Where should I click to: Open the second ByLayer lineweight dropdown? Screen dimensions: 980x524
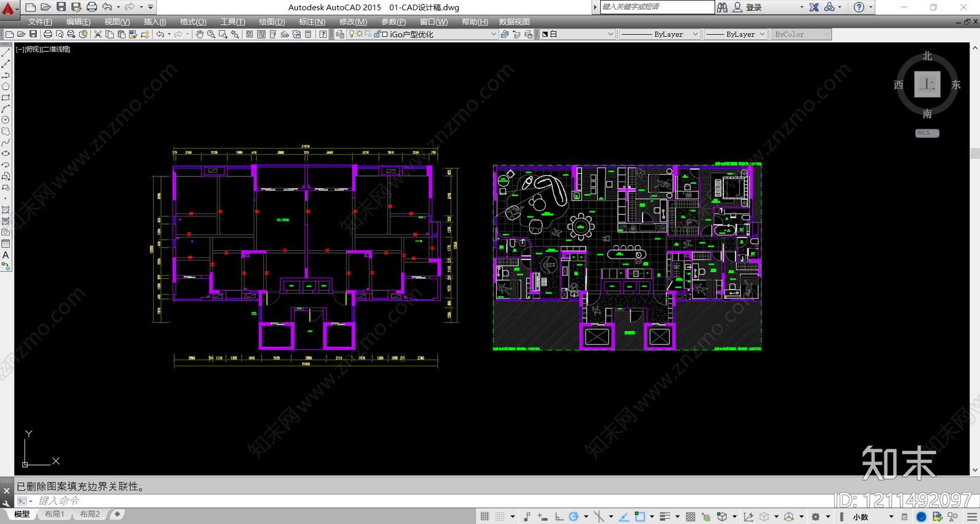pos(735,34)
